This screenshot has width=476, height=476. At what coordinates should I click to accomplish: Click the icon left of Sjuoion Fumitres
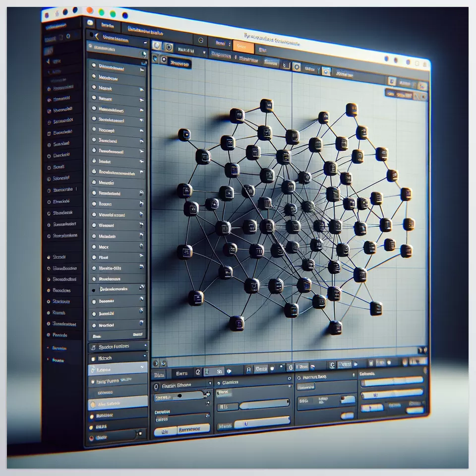coord(93,348)
